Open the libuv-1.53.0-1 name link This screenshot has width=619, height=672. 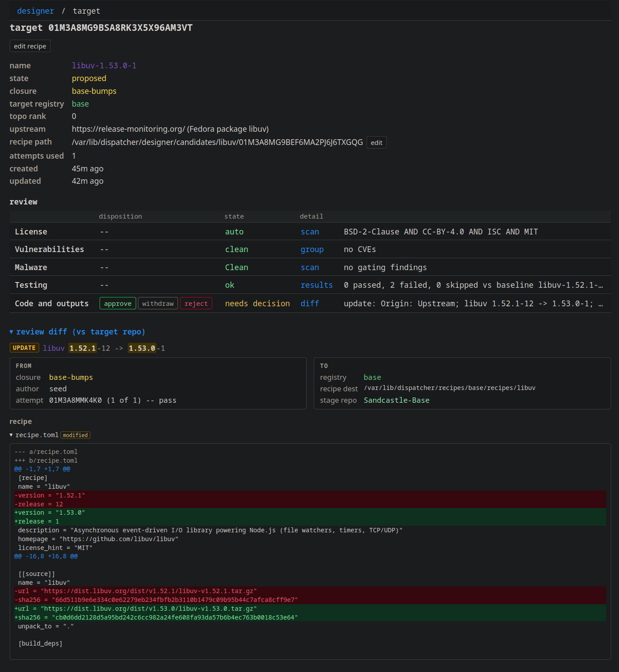tap(104, 66)
